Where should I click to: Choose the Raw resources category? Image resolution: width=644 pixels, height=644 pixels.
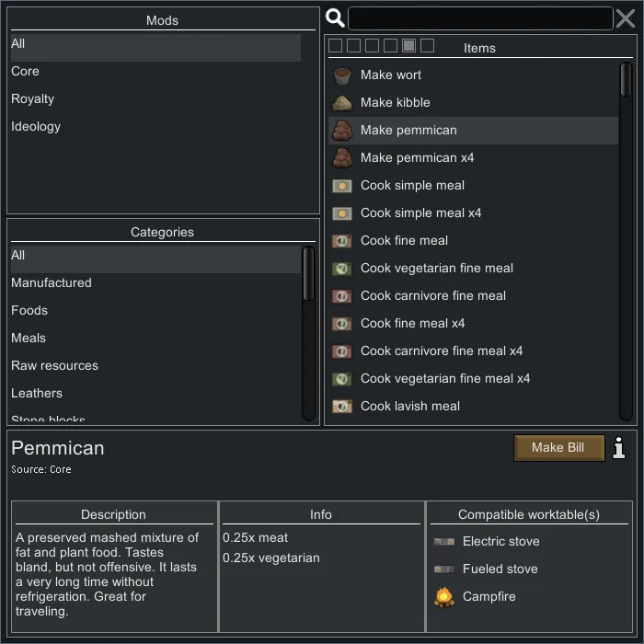click(54, 366)
